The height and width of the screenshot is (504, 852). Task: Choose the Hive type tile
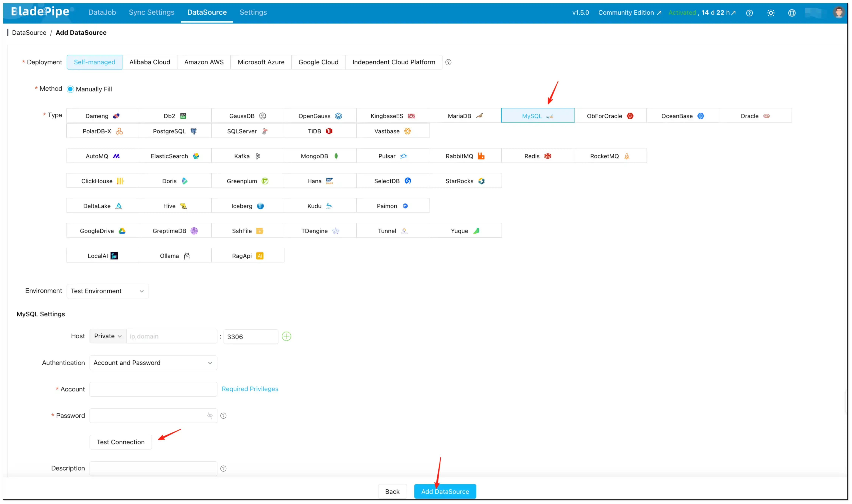[x=175, y=206]
